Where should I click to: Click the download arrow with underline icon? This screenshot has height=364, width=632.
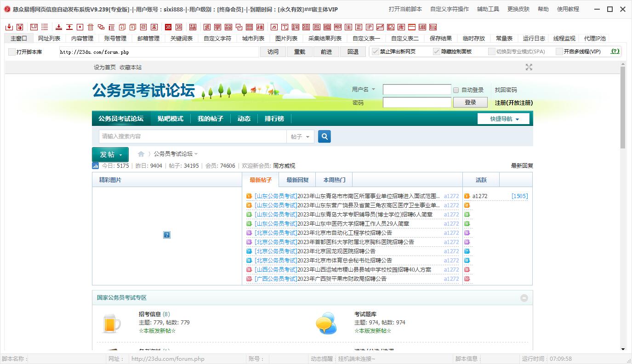click(x=59, y=27)
